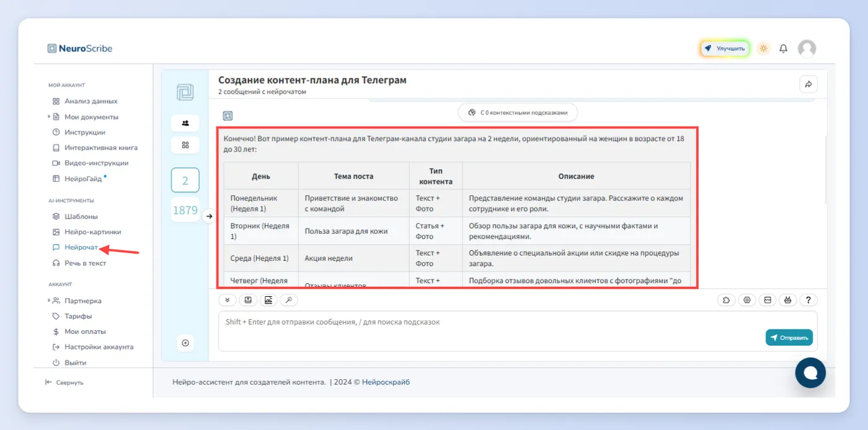Screen dimensions: 868x430
Task: Open Речь в текст tool
Action: tap(86, 263)
